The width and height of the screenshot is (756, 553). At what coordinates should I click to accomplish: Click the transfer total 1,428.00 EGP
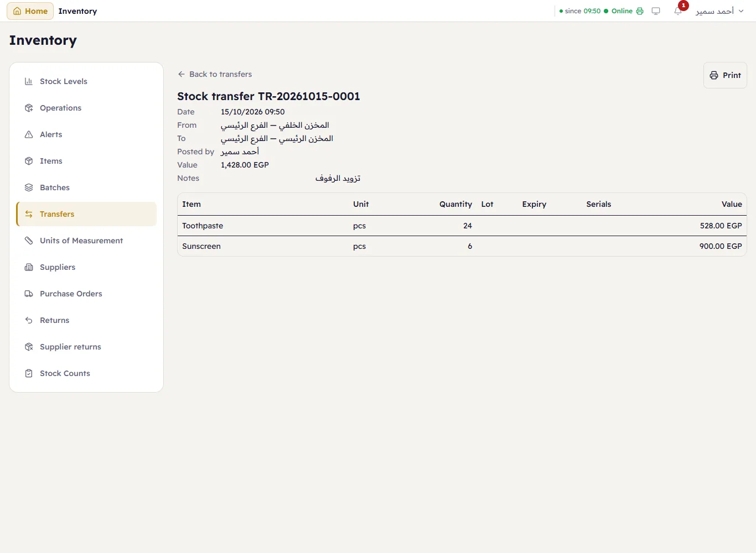click(x=245, y=165)
